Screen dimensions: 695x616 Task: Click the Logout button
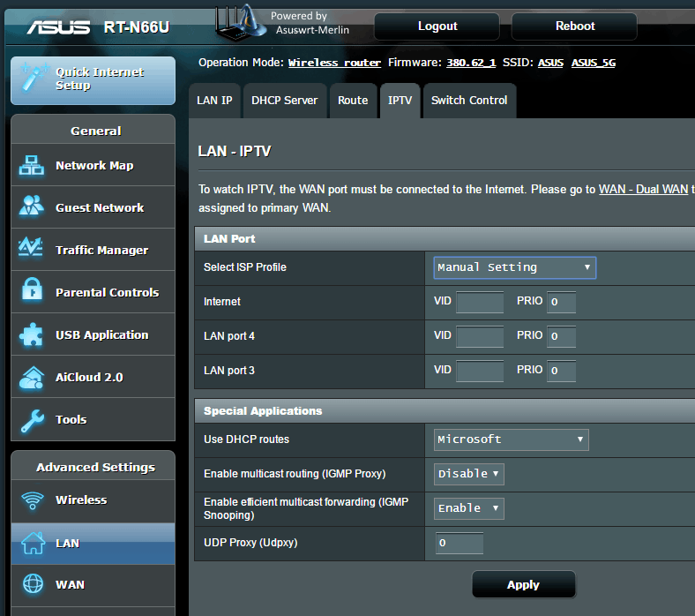tap(437, 26)
